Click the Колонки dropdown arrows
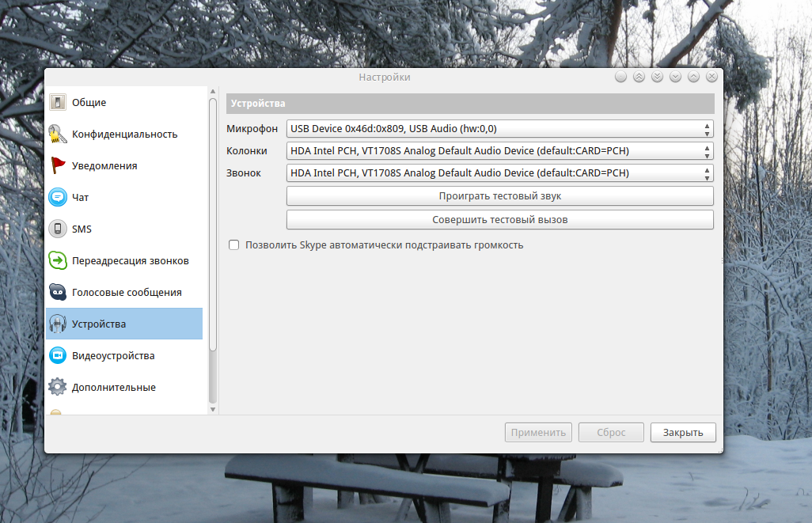Viewport: 812px width, 523px height. (x=707, y=151)
